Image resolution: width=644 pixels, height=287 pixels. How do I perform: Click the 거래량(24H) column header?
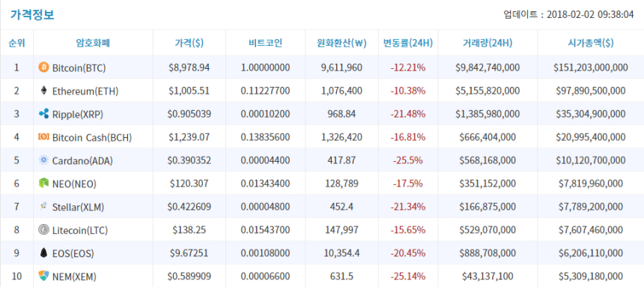click(487, 43)
